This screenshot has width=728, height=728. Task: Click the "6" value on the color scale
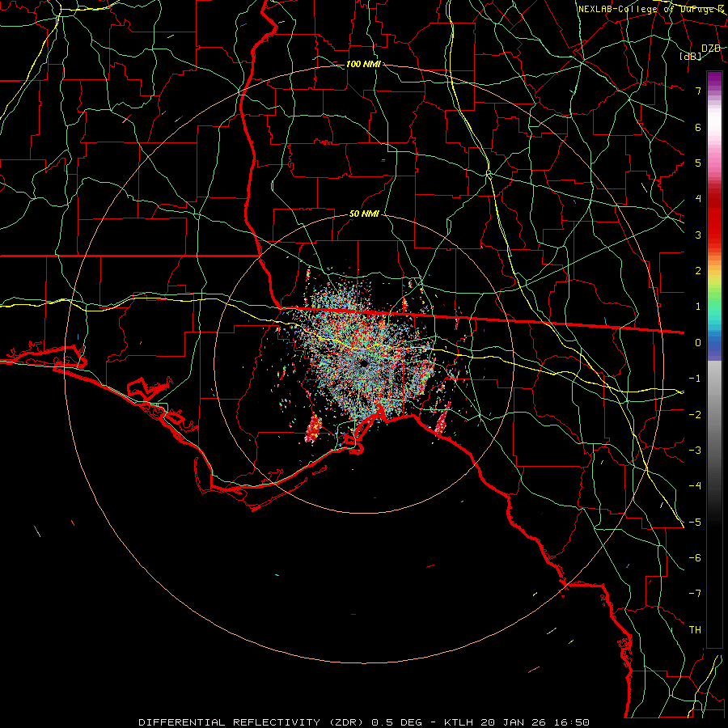(x=698, y=127)
